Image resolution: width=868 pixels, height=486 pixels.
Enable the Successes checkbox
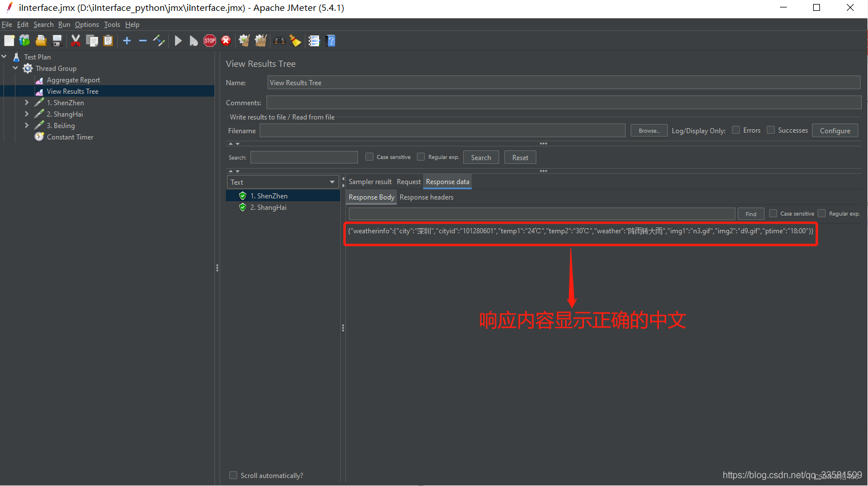click(x=771, y=130)
